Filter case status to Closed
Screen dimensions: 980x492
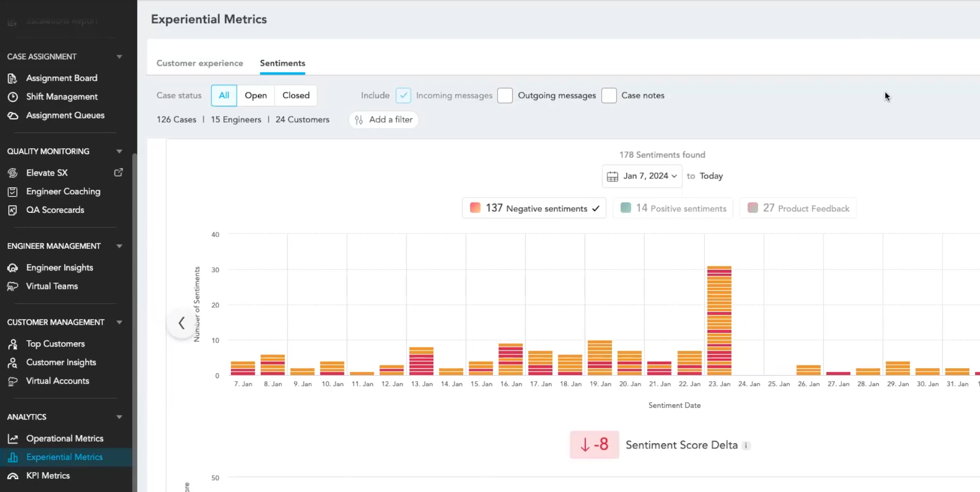[296, 95]
